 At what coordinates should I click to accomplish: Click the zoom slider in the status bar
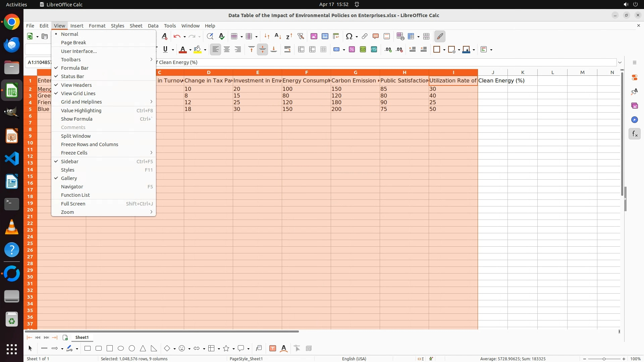604,359
